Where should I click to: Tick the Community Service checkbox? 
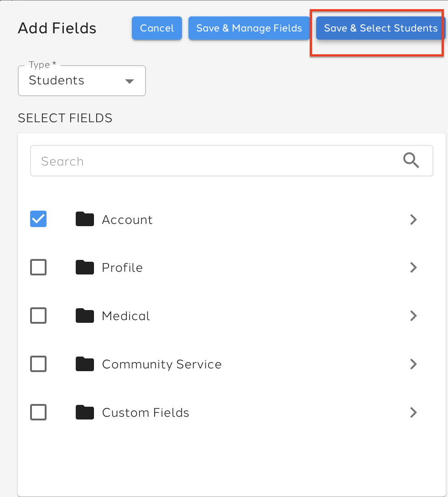click(38, 364)
